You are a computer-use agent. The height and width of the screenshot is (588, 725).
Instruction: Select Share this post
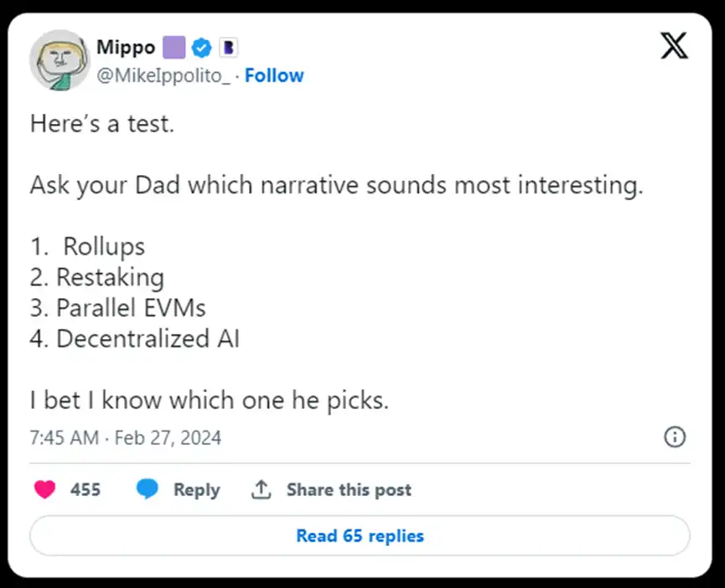pyautogui.click(x=349, y=490)
